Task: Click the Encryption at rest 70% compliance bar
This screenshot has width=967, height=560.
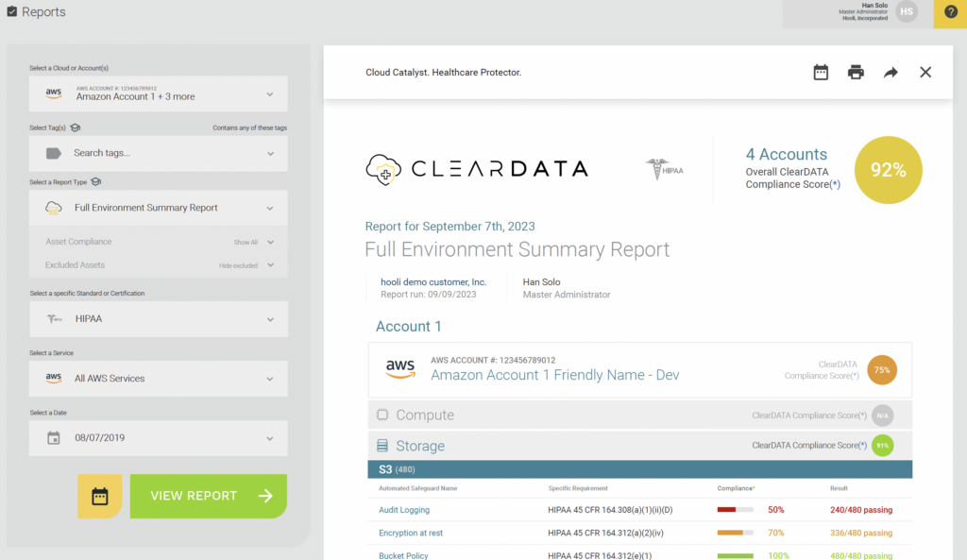Action: (735, 533)
